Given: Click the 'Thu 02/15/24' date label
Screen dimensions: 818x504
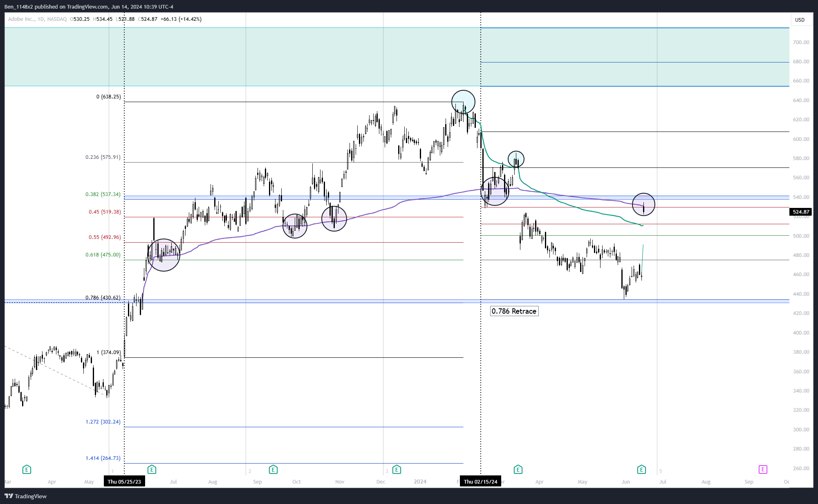Looking at the screenshot, I should pos(481,482).
